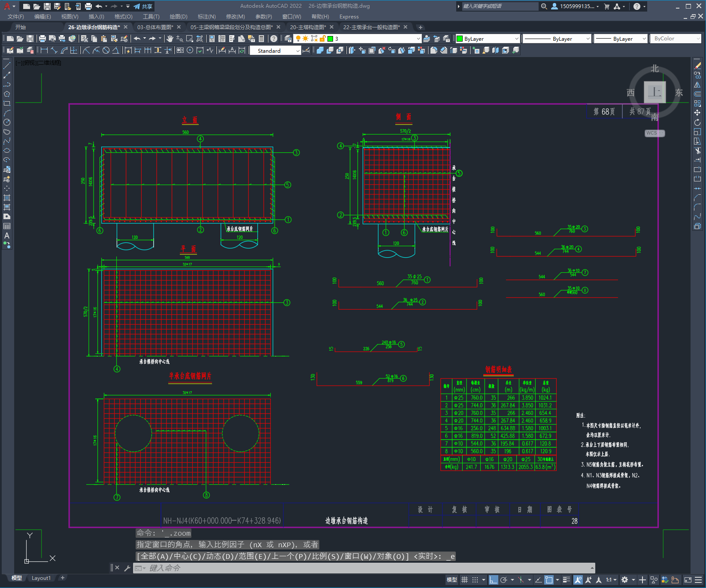Choose the Polygon tool in left toolbar

click(x=7, y=94)
